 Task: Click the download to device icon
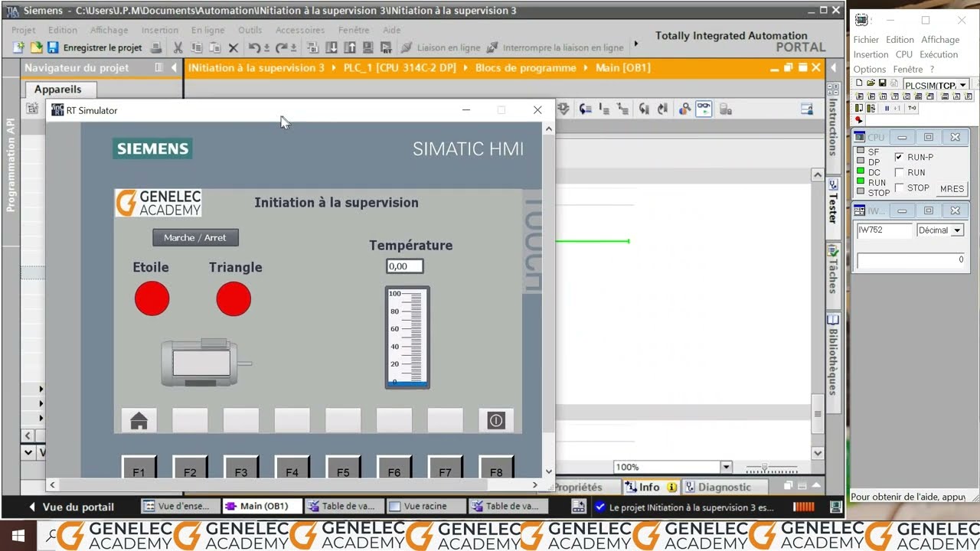coord(332,47)
